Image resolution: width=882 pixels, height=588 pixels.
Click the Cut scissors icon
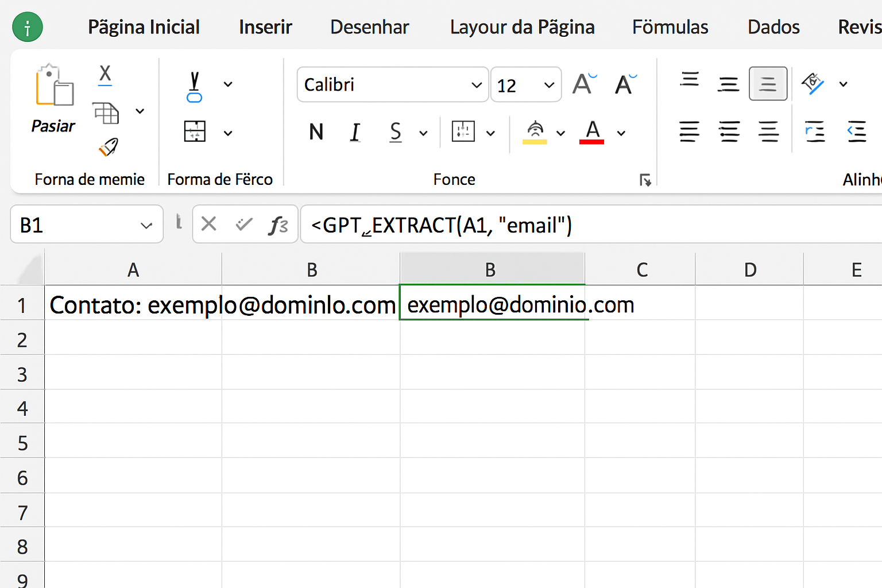105,75
